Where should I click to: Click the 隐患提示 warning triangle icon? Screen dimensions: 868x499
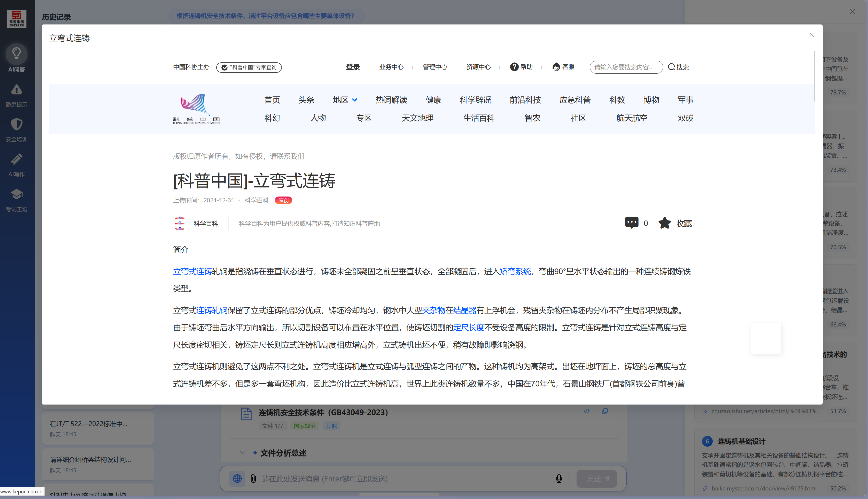(x=16, y=90)
